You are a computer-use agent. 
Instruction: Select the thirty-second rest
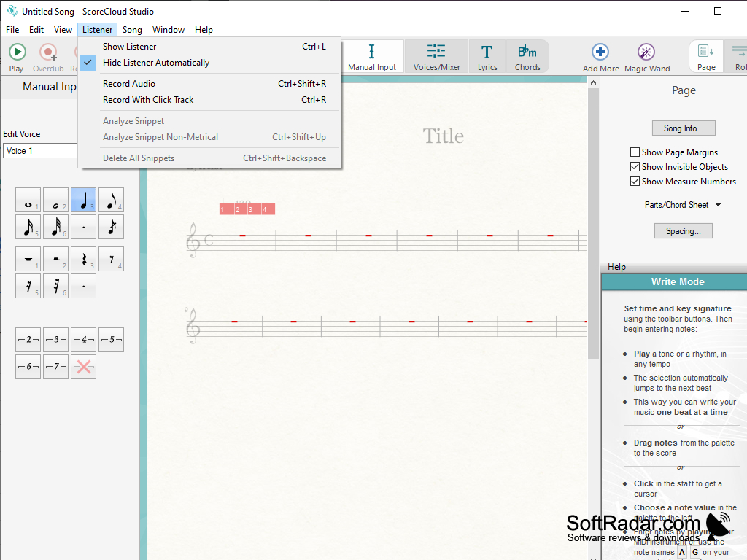coord(55,286)
